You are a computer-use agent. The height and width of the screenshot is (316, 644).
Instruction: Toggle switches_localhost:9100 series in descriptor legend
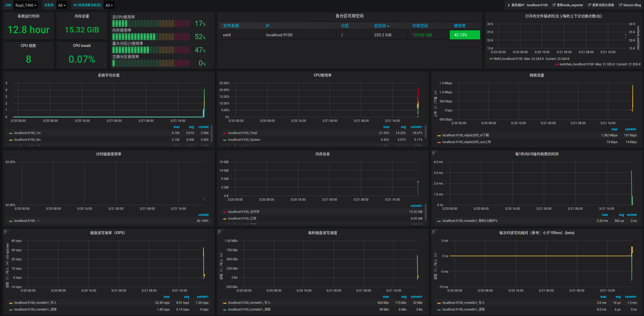click(576, 64)
